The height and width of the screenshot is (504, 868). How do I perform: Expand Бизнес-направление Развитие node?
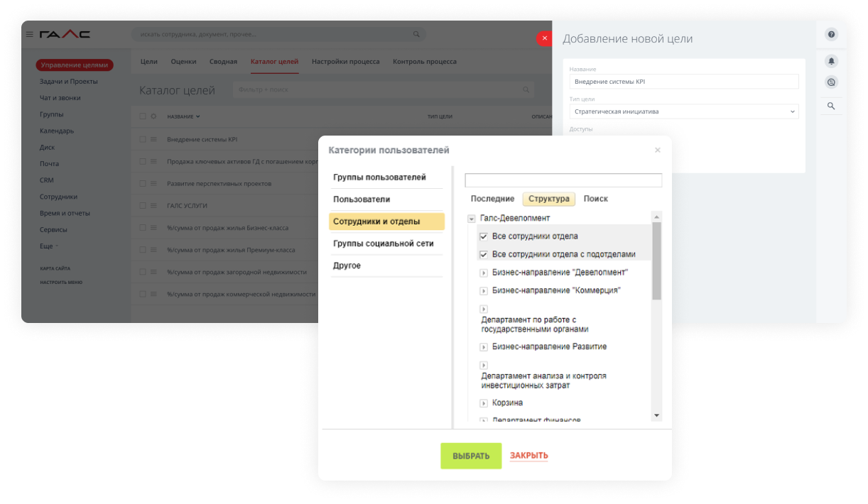click(484, 347)
